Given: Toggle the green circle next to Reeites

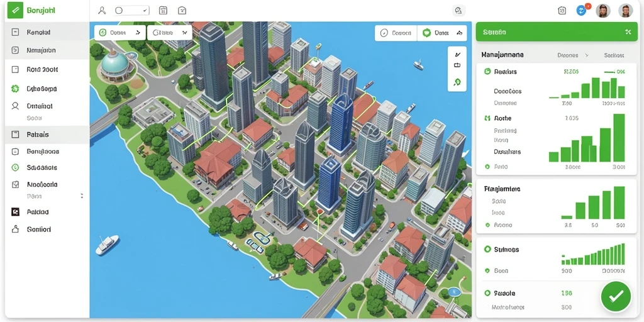Looking at the screenshot, I should click(487, 71).
